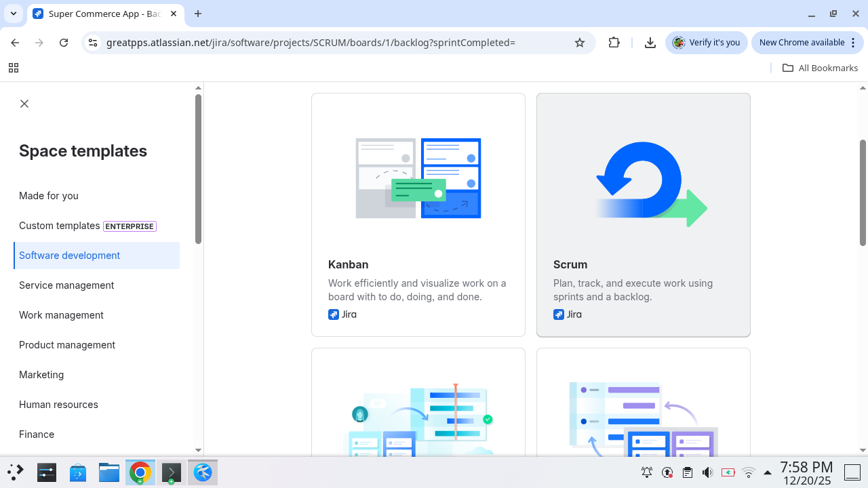The height and width of the screenshot is (488, 868).
Task: Reload the current page
Action: click(x=64, y=43)
